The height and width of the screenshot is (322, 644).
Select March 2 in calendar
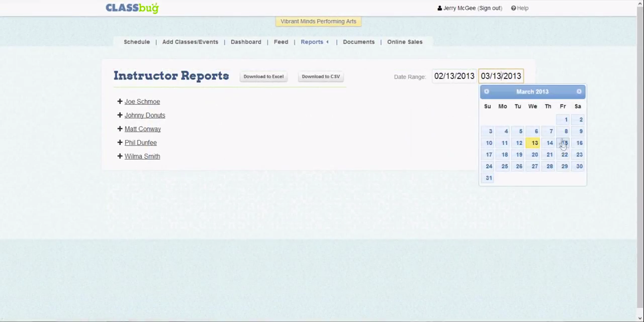click(x=578, y=120)
